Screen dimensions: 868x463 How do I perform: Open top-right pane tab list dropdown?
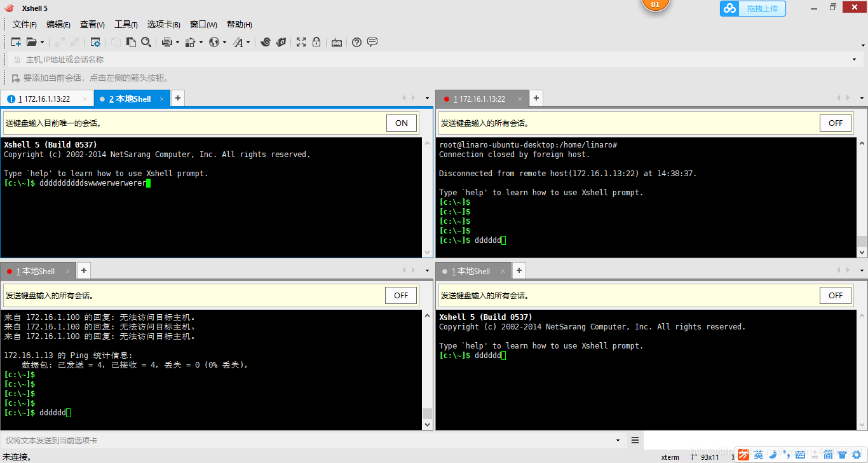click(862, 99)
